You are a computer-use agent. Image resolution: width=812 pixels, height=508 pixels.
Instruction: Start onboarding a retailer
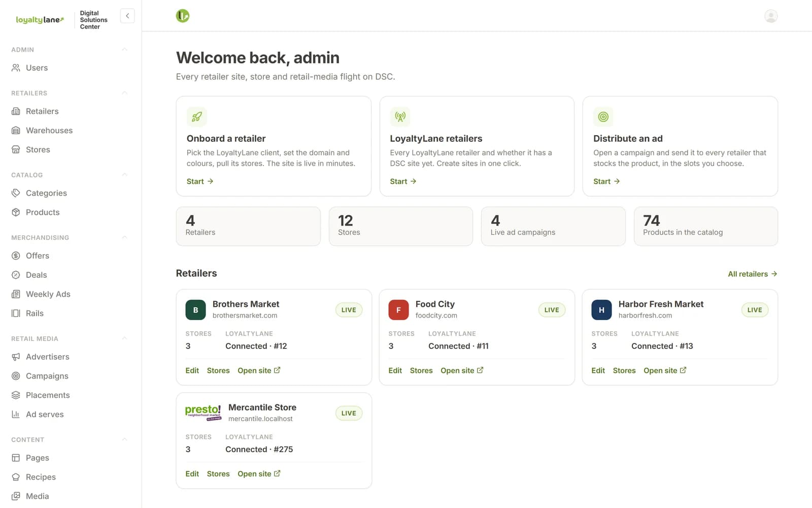click(x=200, y=181)
